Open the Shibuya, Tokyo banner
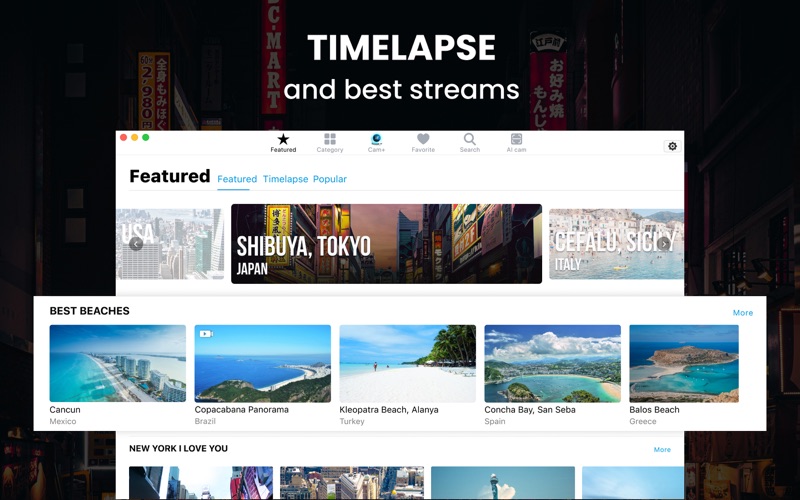The width and height of the screenshot is (800, 500). [x=386, y=244]
